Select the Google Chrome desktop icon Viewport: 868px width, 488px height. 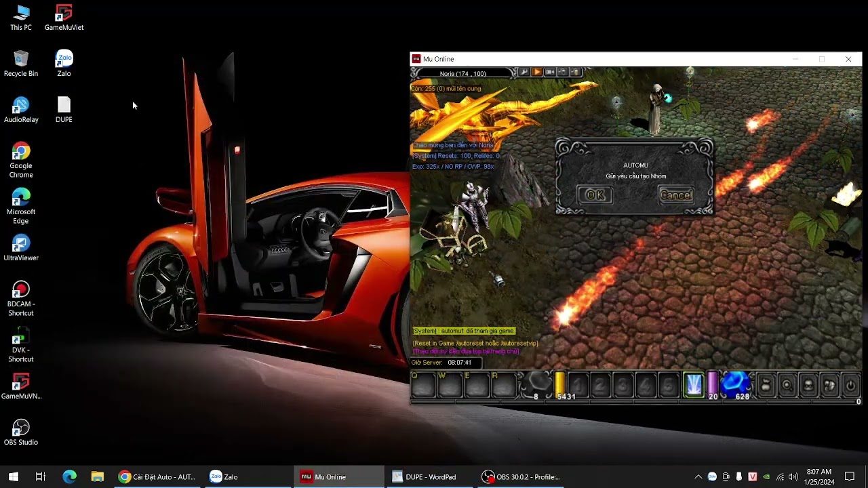pos(21,161)
